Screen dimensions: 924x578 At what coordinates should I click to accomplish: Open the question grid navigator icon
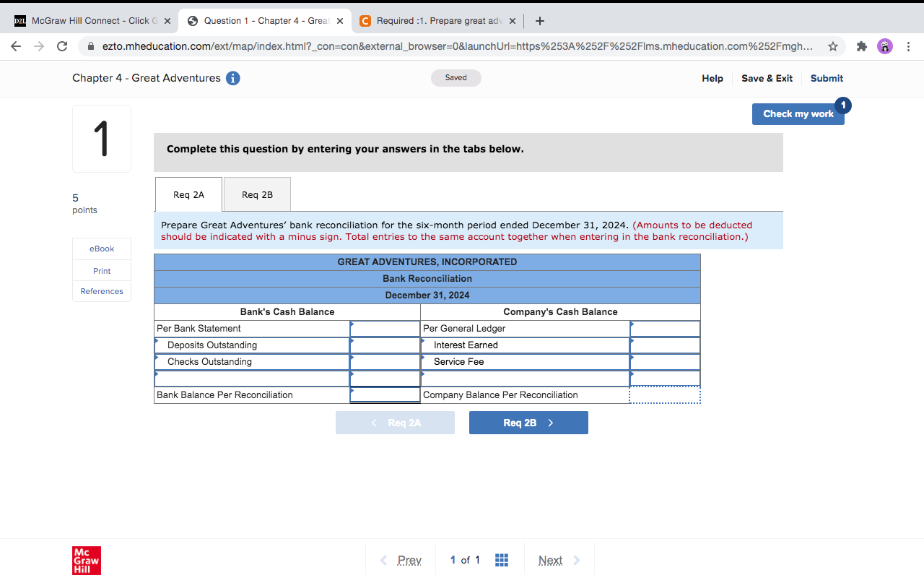click(502, 560)
